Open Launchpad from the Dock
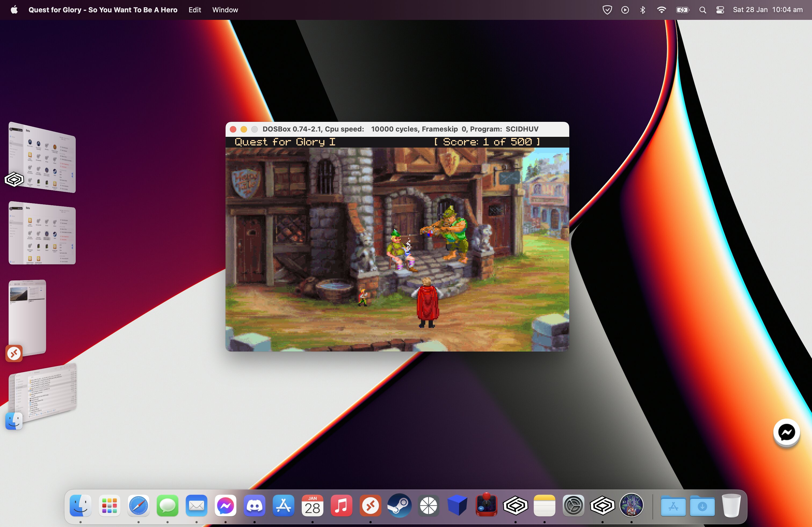The width and height of the screenshot is (812, 527). pyautogui.click(x=109, y=506)
